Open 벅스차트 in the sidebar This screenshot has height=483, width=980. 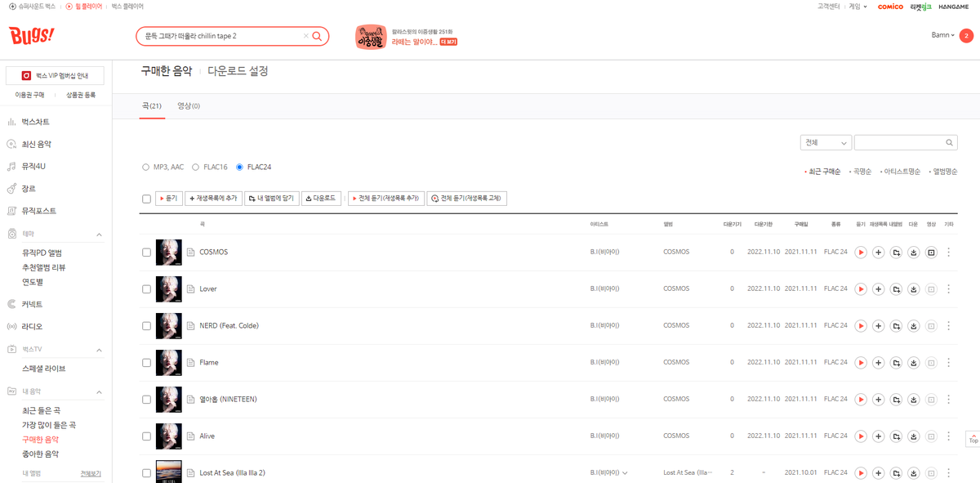click(36, 122)
